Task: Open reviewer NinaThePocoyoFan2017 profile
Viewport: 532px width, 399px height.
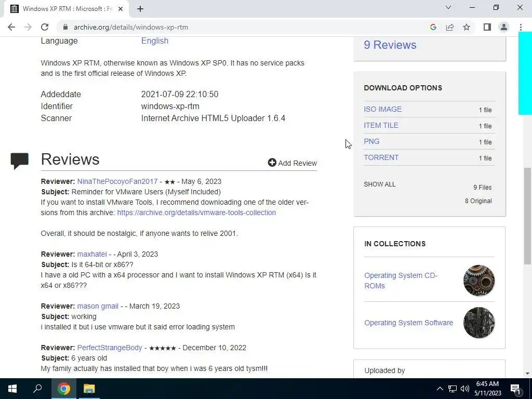Action: pyautogui.click(x=117, y=181)
